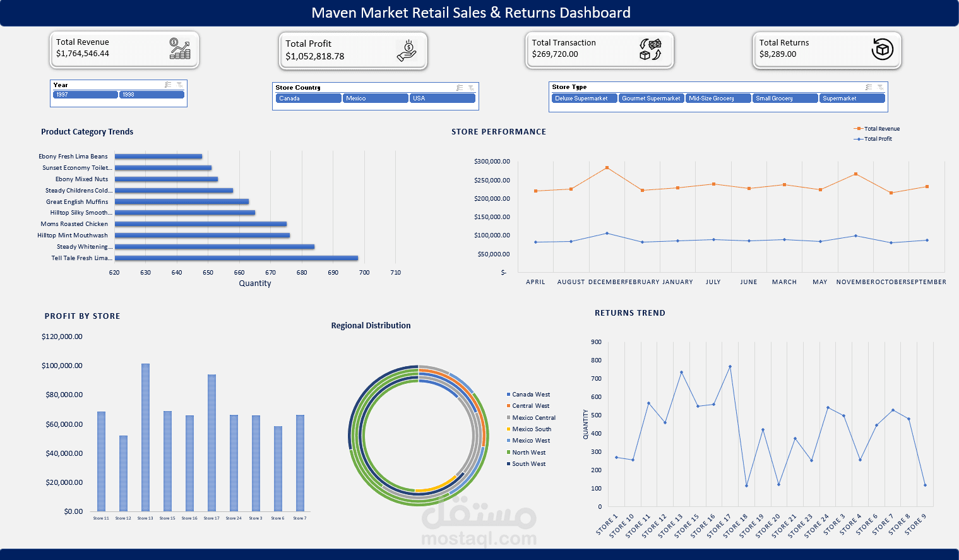Click the Total Profit value $1,052,818.78
Screen dimensions: 959x560
(x=315, y=56)
